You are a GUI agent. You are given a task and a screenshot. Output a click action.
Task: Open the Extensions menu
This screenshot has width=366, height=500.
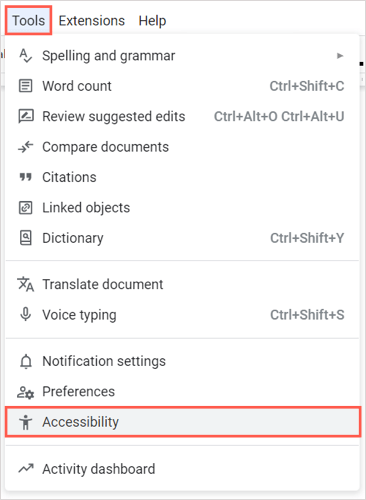click(x=92, y=21)
